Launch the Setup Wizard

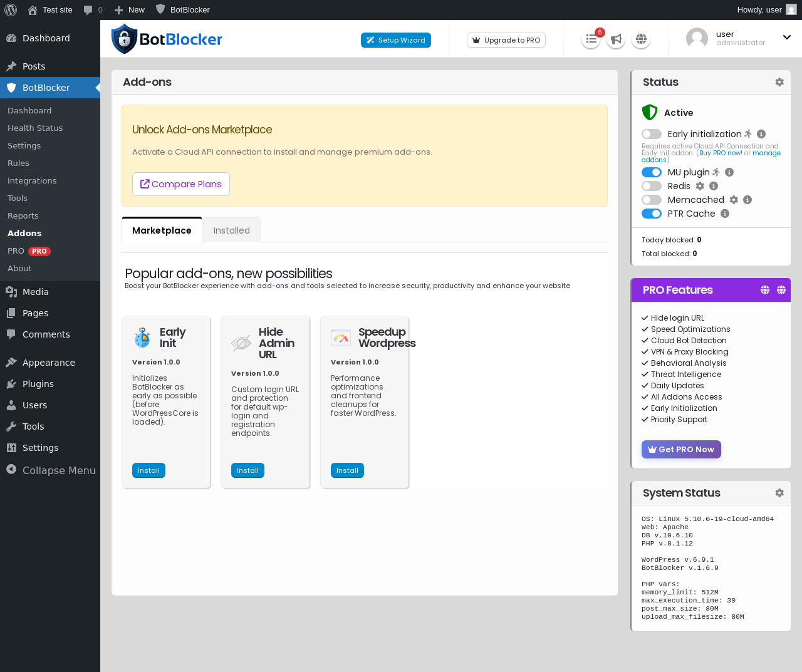(x=396, y=40)
